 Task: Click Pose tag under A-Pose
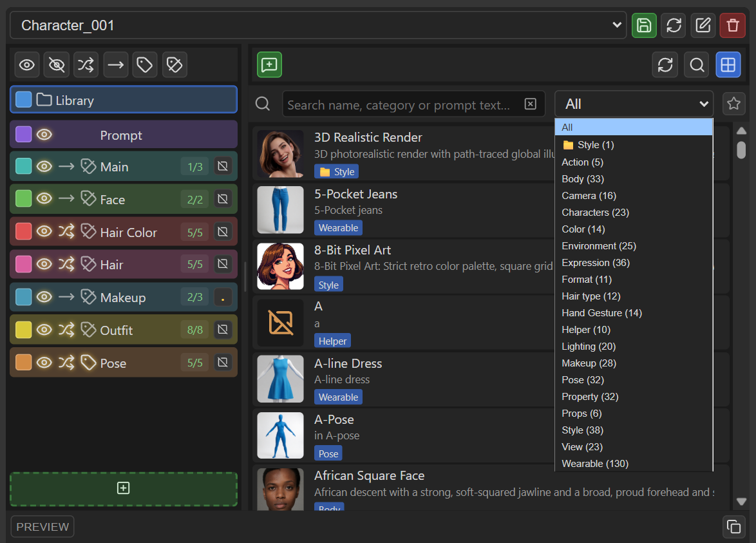(x=328, y=453)
